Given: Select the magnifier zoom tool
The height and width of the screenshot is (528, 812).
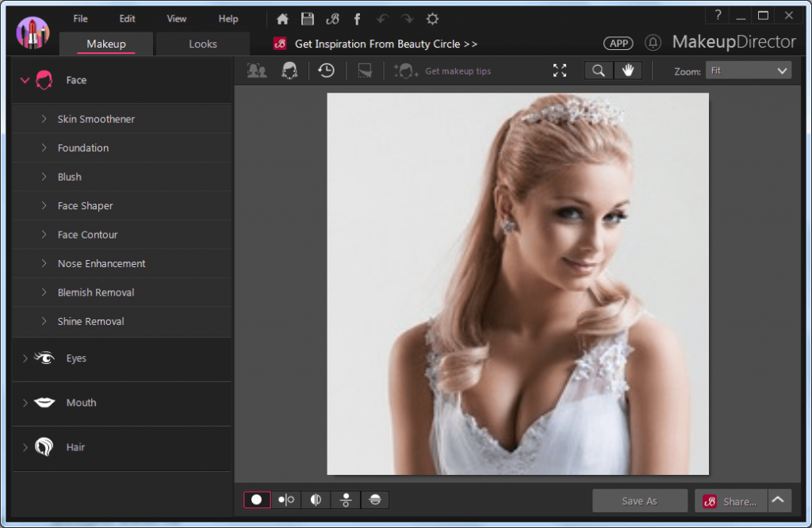Looking at the screenshot, I should [x=599, y=71].
